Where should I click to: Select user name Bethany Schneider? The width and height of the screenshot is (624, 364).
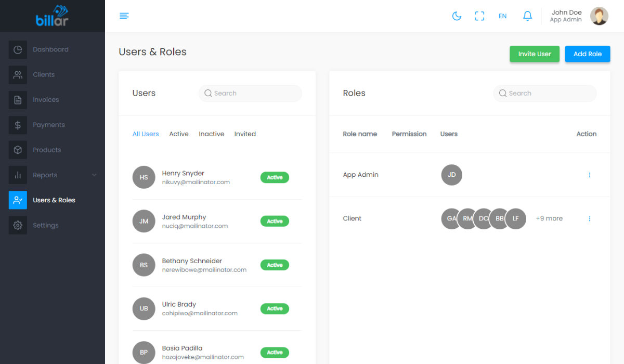[192, 261]
